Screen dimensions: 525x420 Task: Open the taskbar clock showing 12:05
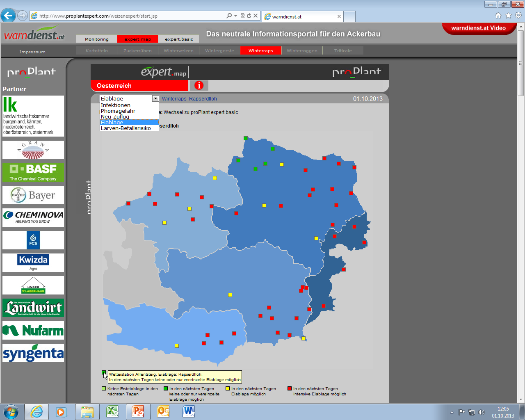tap(503, 412)
